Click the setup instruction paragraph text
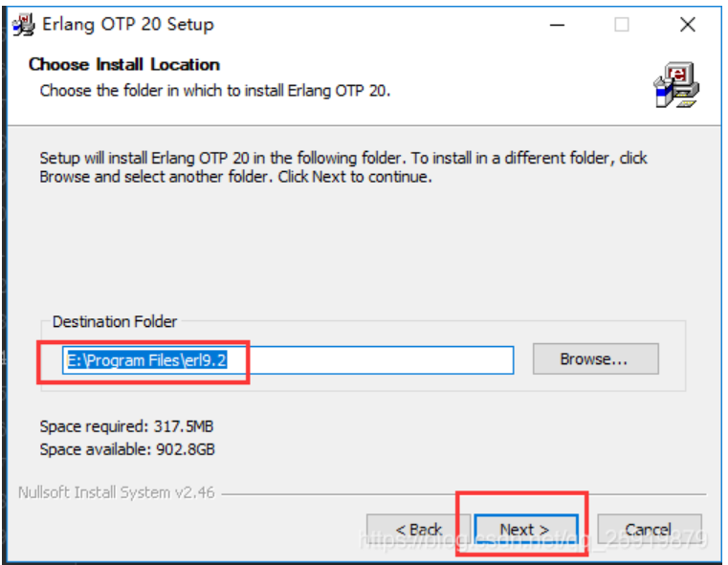This screenshot has width=728, height=565. (x=342, y=167)
